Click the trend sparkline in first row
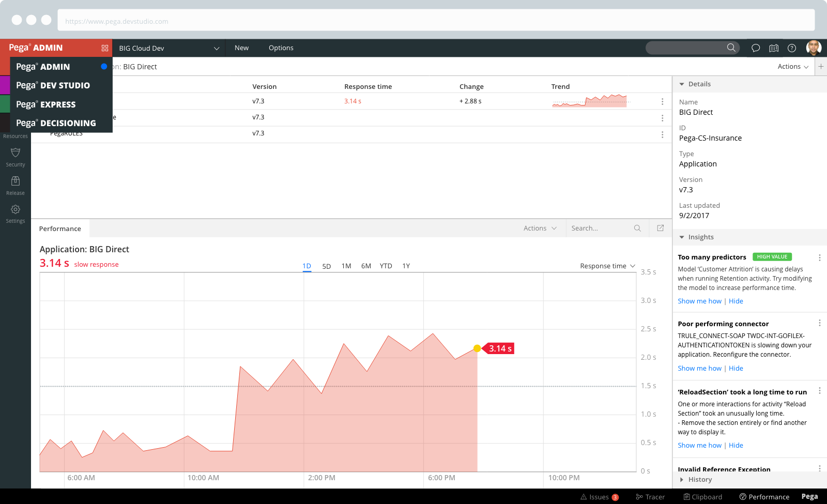This screenshot has width=827, height=504. (x=590, y=101)
